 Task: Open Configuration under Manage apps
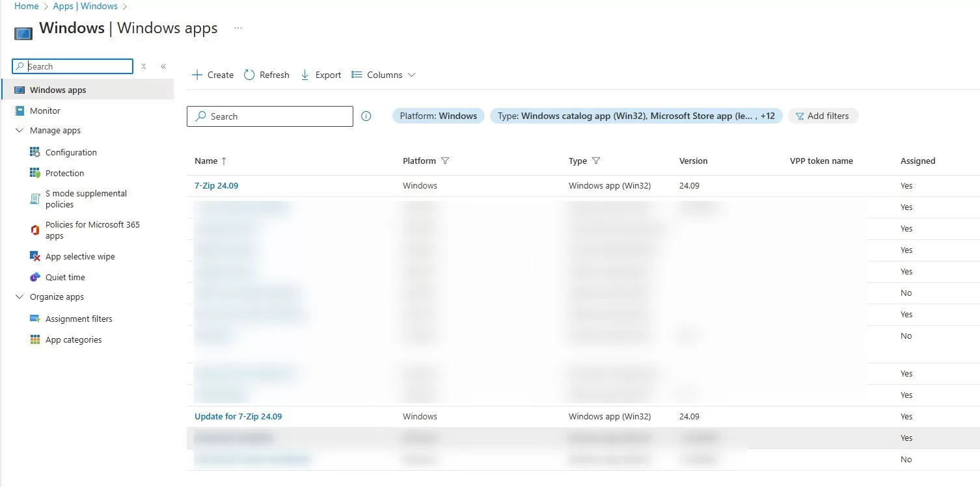[x=71, y=152]
